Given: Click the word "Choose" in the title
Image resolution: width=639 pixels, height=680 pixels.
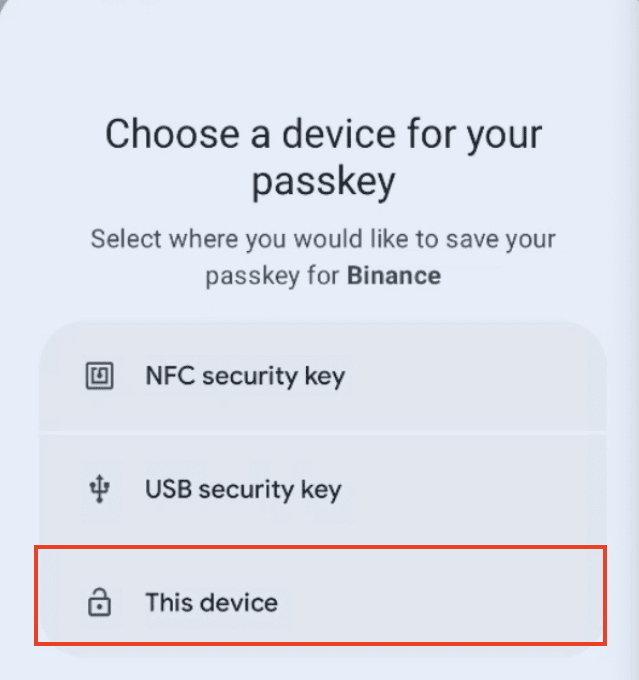Looking at the screenshot, I should [x=172, y=134].
